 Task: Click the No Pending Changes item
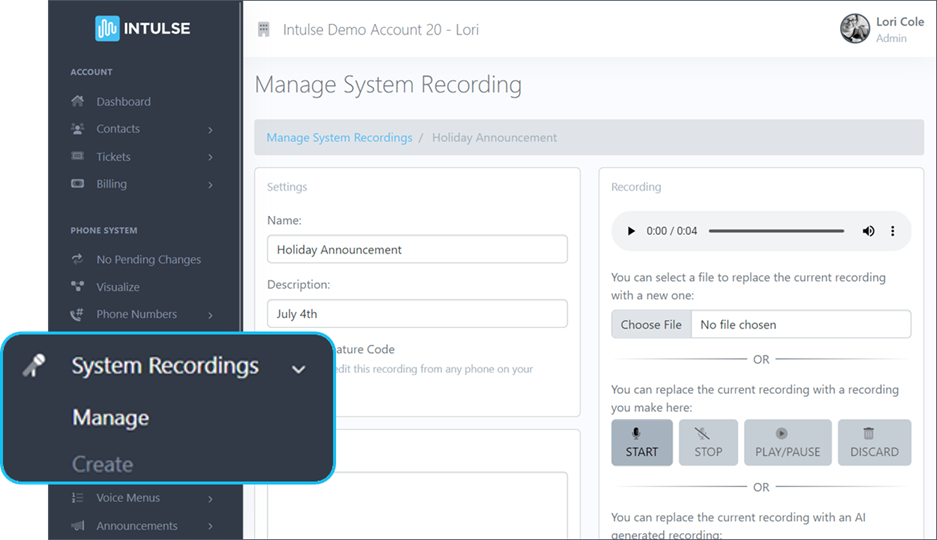(148, 260)
